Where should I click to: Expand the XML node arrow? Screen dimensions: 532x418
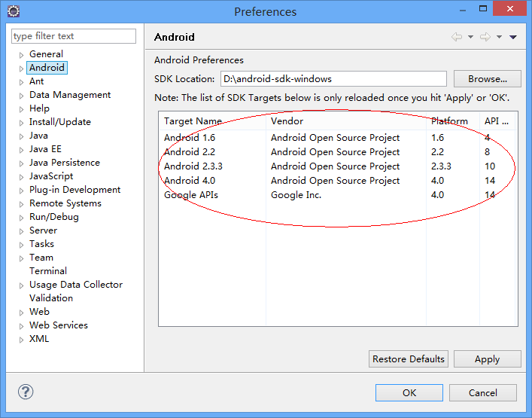click(x=21, y=340)
